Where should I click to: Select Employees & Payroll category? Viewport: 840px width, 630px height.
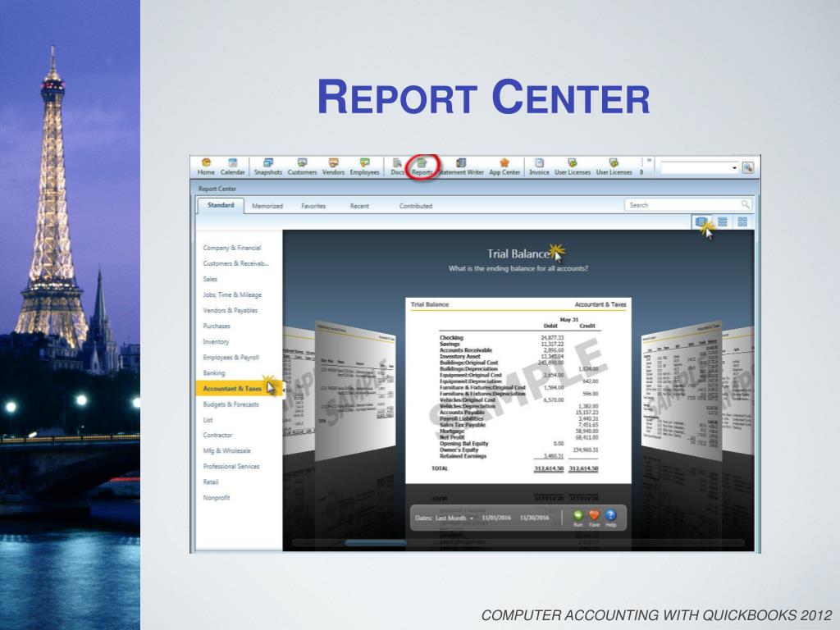pyautogui.click(x=231, y=358)
